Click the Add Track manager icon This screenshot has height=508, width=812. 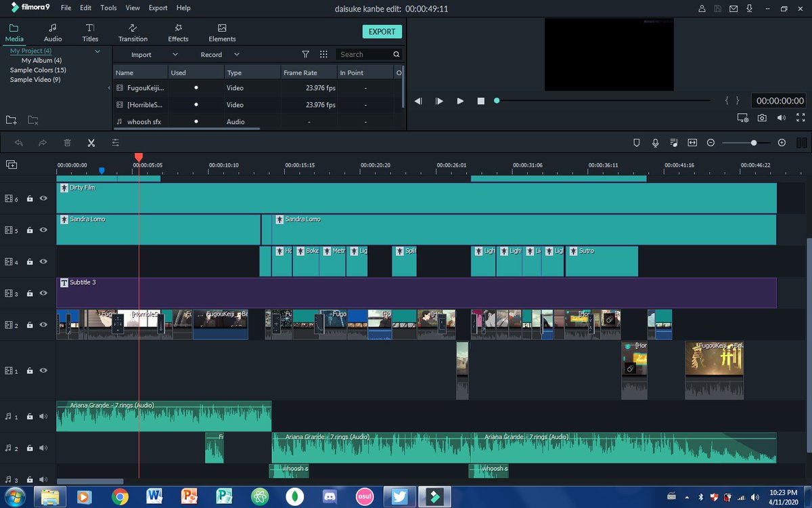point(12,165)
